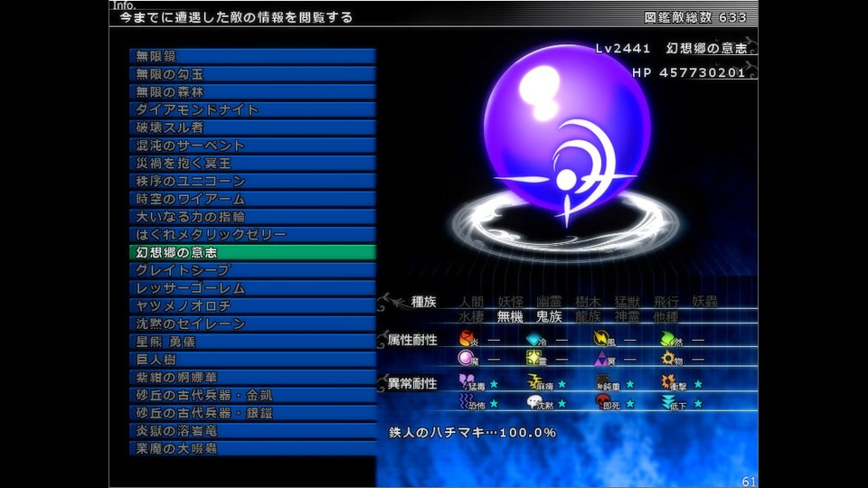
Task: Open 秩序のユニコーン entry
Action: click(x=252, y=181)
